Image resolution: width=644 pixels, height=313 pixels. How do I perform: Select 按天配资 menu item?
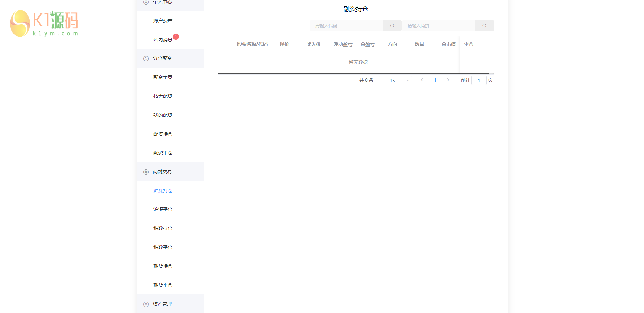pyautogui.click(x=170, y=96)
